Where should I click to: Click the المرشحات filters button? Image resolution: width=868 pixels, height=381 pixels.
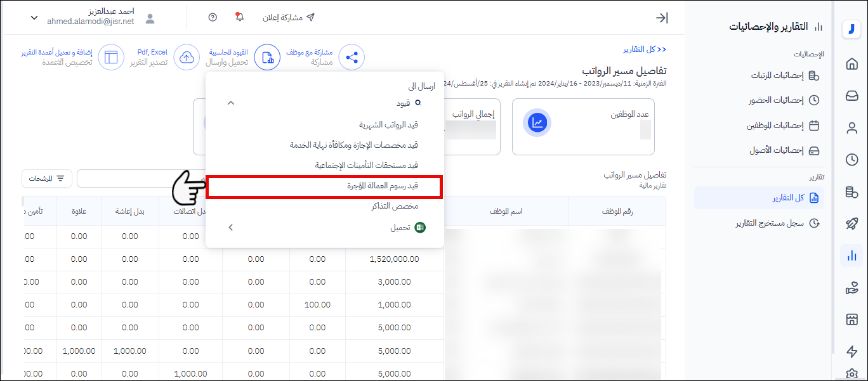(x=47, y=179)
